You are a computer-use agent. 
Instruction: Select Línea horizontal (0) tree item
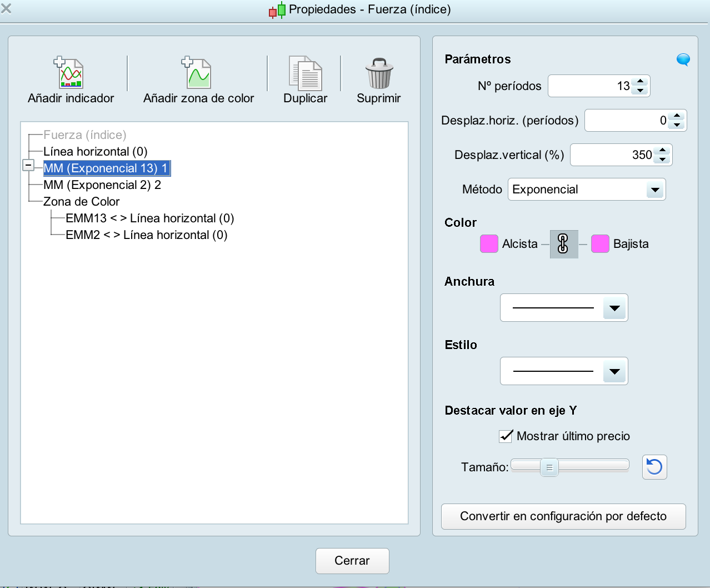(96, 152)
